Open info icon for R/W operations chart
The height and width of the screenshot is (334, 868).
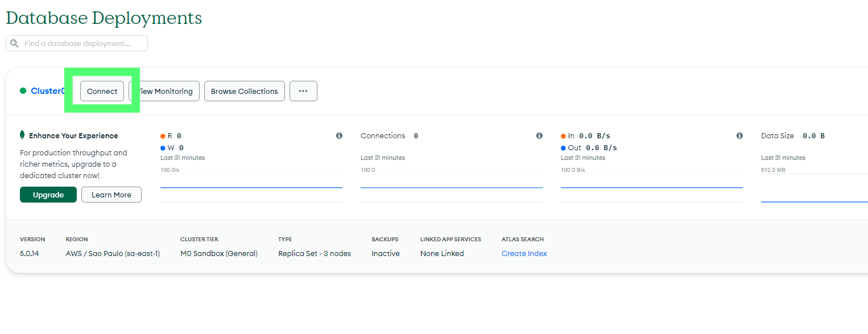coord(339,135)
